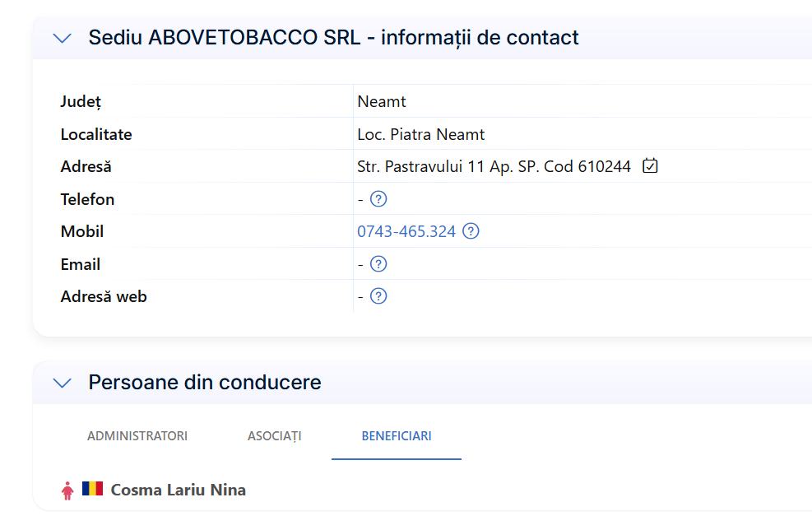Select the Beneficiari tab
The height and width of the screenshot is (516, 812).
pos(397,436)
